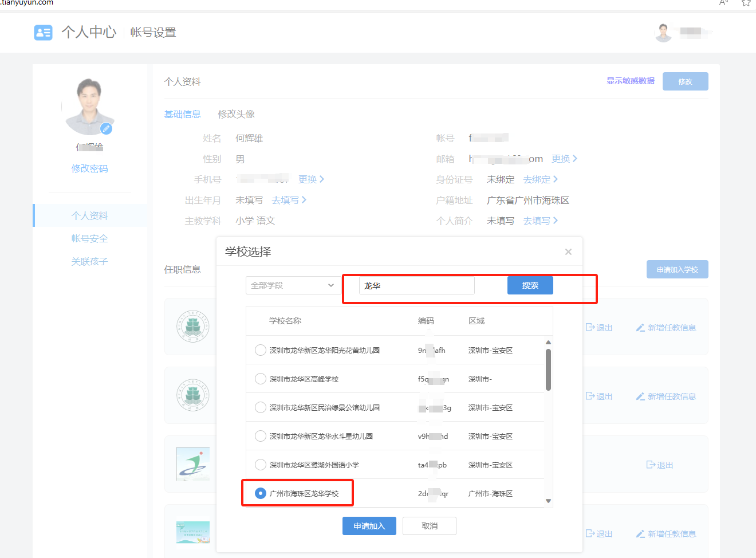This screenshot has width=756, height=558.
Task: Click the 搜索 button
Action: tap(530, 285)
